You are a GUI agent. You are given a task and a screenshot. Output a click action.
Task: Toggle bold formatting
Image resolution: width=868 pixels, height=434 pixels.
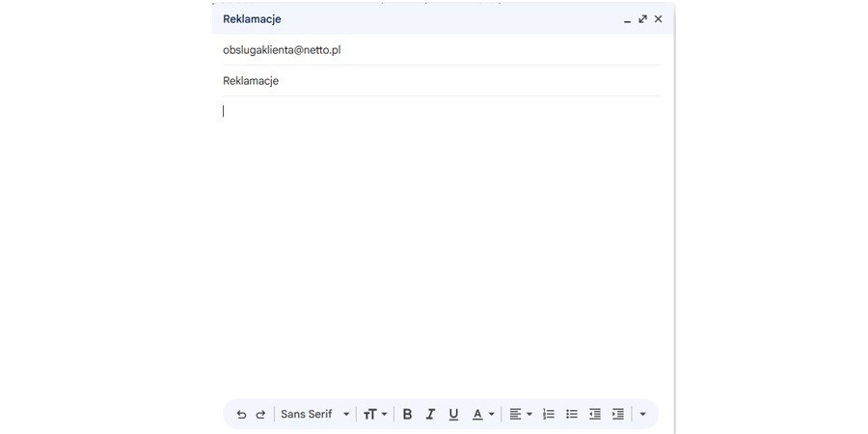pyautogui.click(x=407, y=414)
